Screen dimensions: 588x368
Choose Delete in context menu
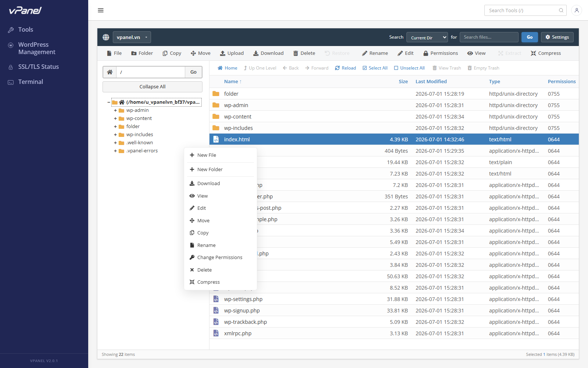pos(220,270)
